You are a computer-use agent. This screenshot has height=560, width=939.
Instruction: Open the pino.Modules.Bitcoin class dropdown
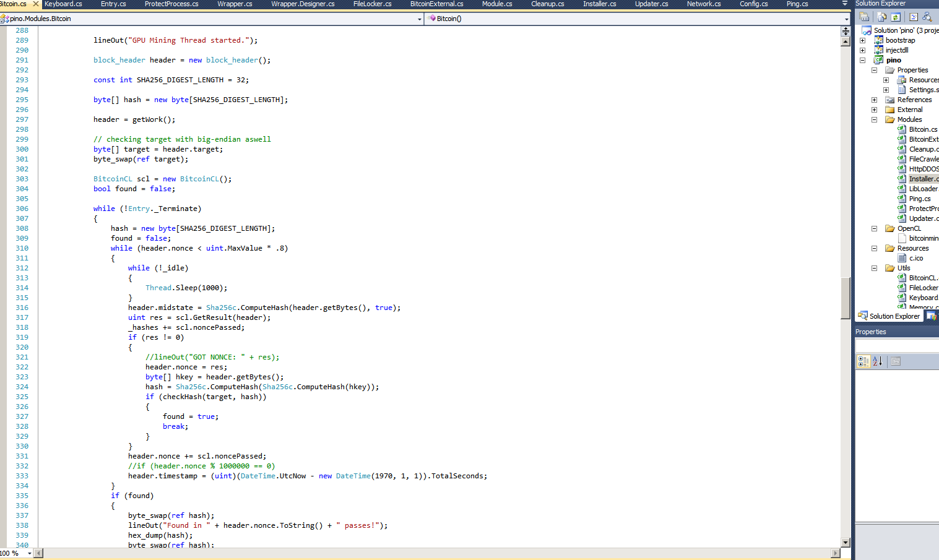(x=419, y=19)
